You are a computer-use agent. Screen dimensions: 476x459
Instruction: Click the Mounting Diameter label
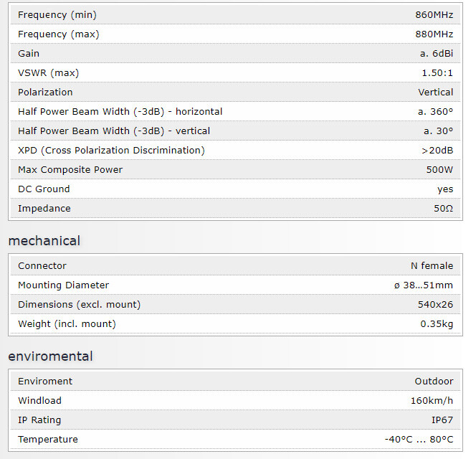(x=63, y=285)
